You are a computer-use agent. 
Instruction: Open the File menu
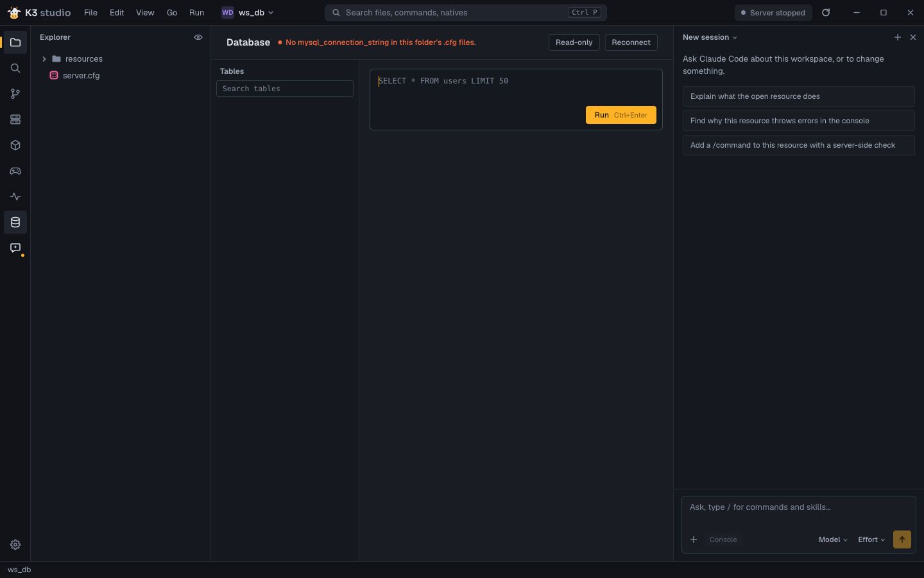click(90, 12)
